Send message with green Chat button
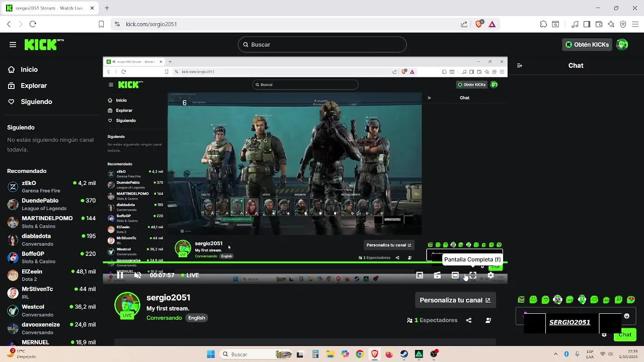Image resolution: width=644 pixels, height=362 pixels. click(625, 335)
